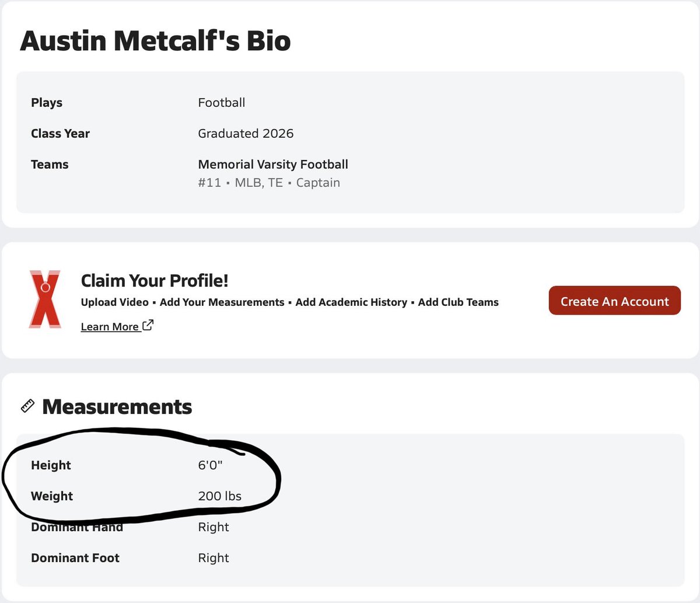
Task: Click the ruler icon next to Measurements
Action: pyautogui.click(x=27, y=406)
